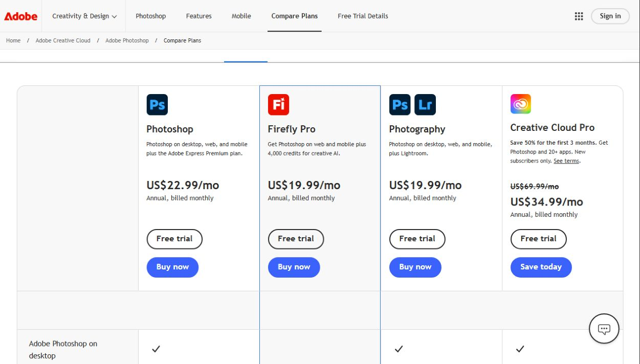Select the Compare Plans tab

[x=294, y=16]
